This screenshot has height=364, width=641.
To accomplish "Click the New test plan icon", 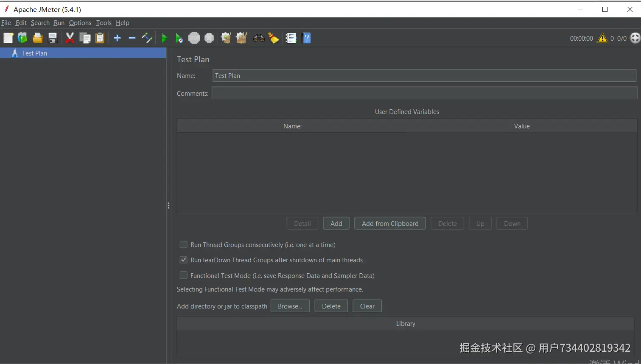I will pyautogui.click(x=8, y=38).
